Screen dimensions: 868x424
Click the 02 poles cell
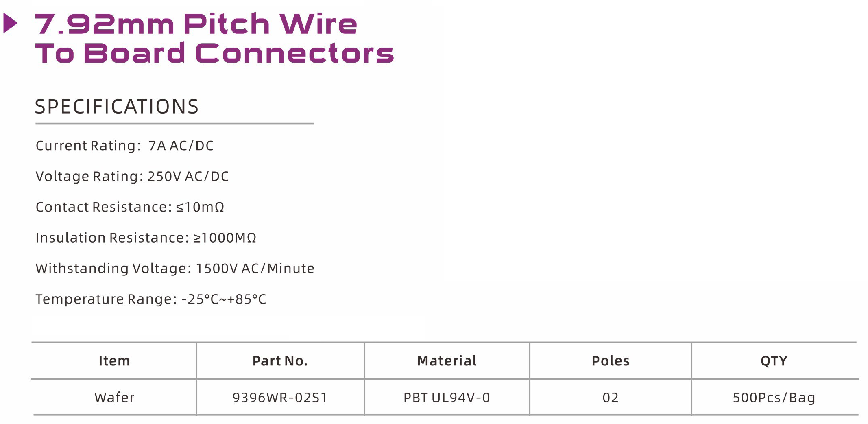point(610,398)
